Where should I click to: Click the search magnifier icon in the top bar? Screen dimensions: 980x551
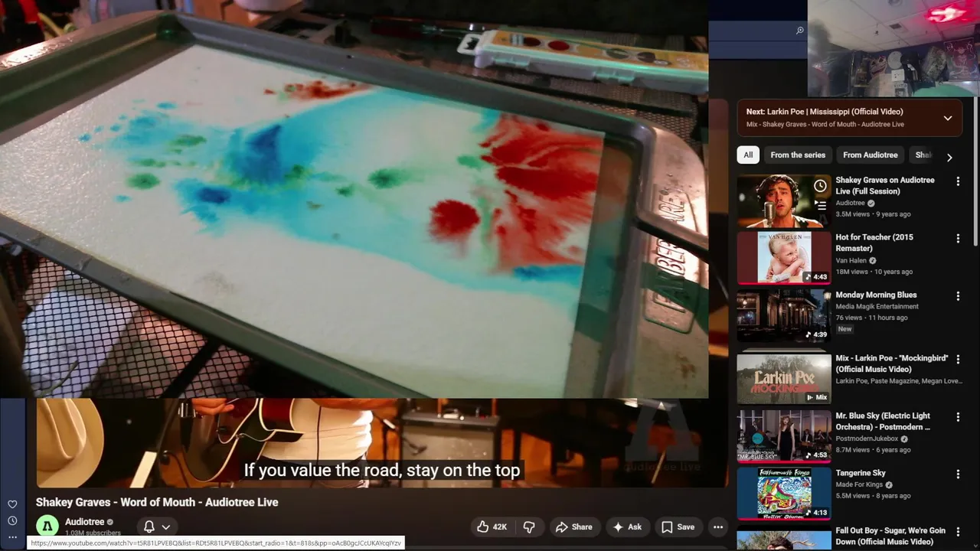click(799, 31)
